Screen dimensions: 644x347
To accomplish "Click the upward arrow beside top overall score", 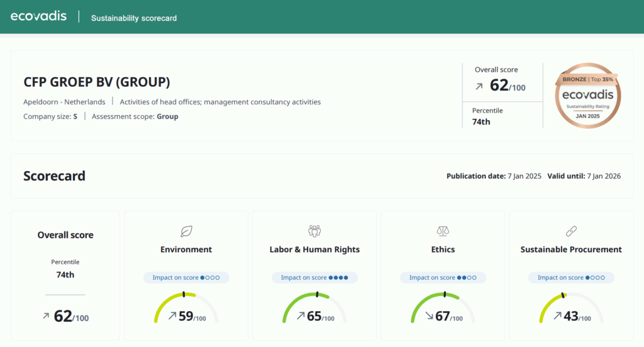I will 479,86.
